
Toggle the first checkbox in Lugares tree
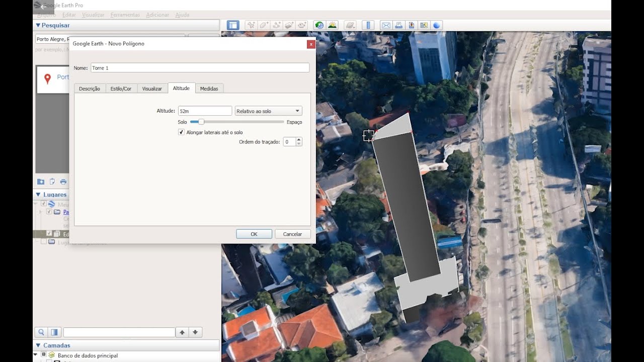[44, 204]
